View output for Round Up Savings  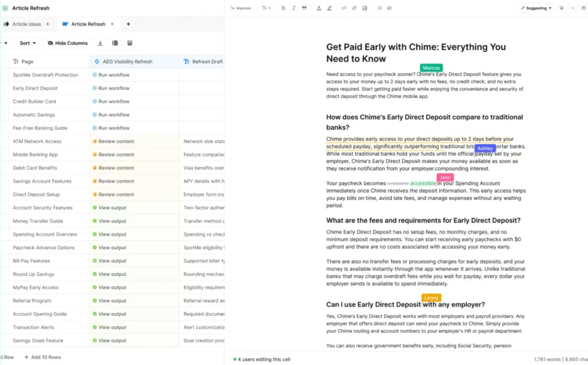click(110, 274)
